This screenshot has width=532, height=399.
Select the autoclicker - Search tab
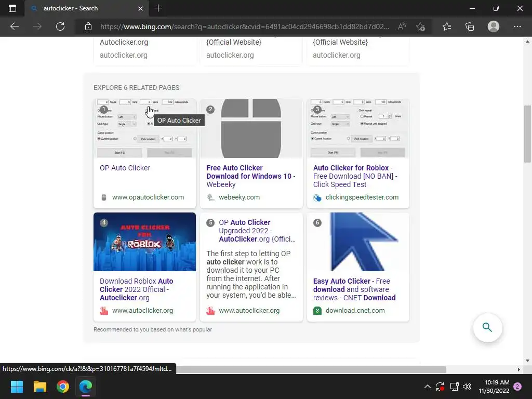[87, 8]
